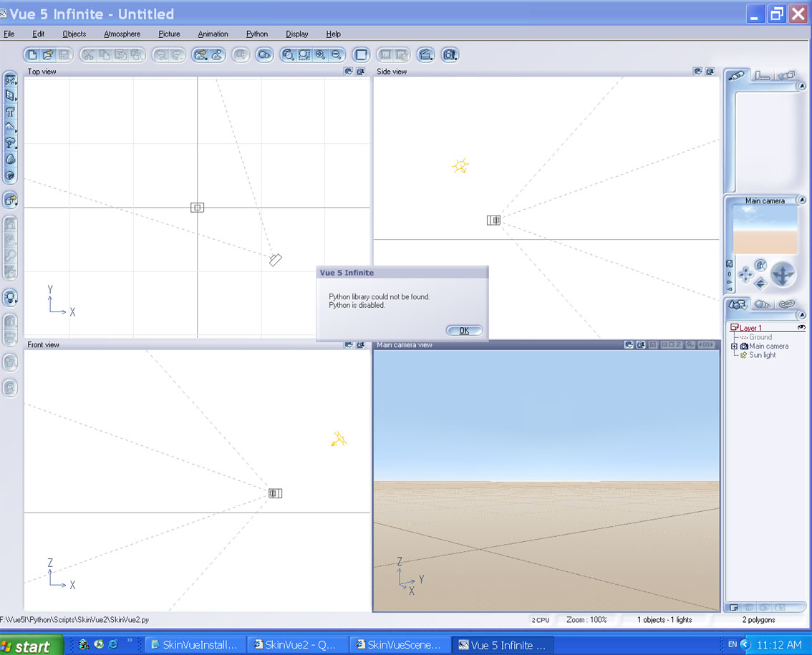The height and width of the screenshot is (655, 812).
Task: Select Sun light in the layer list
Action: (762, 355)
